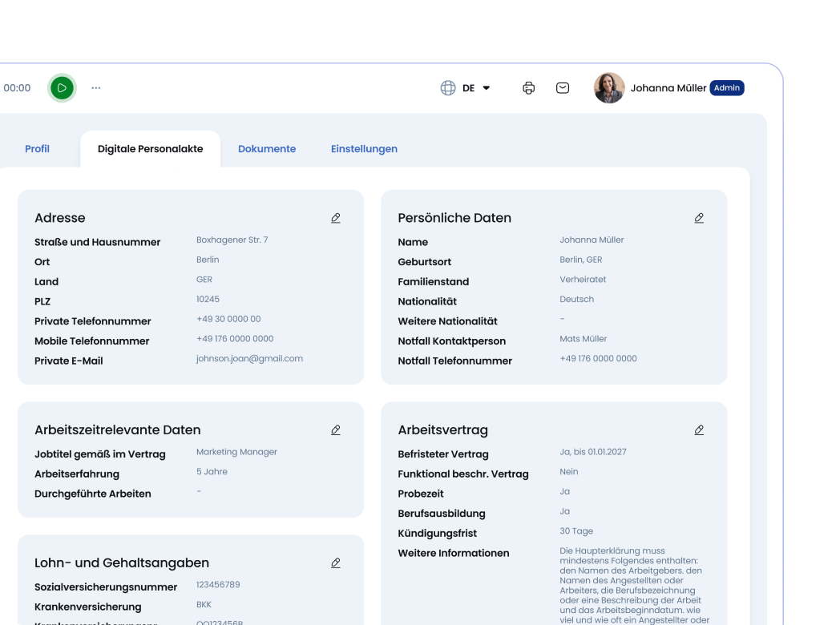The image size is (840, 625).
Task: Select the Digitale Personalakte tab
Action: [x=150, y=149]
